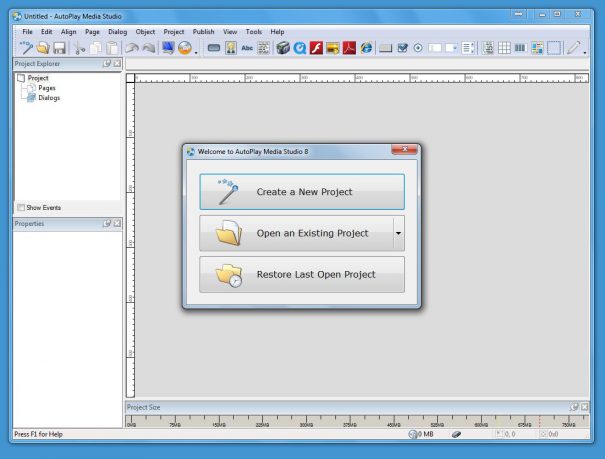This screenshot has height=459, width=605.
Task: Click Create a New Project button
Action: (302, 192)
